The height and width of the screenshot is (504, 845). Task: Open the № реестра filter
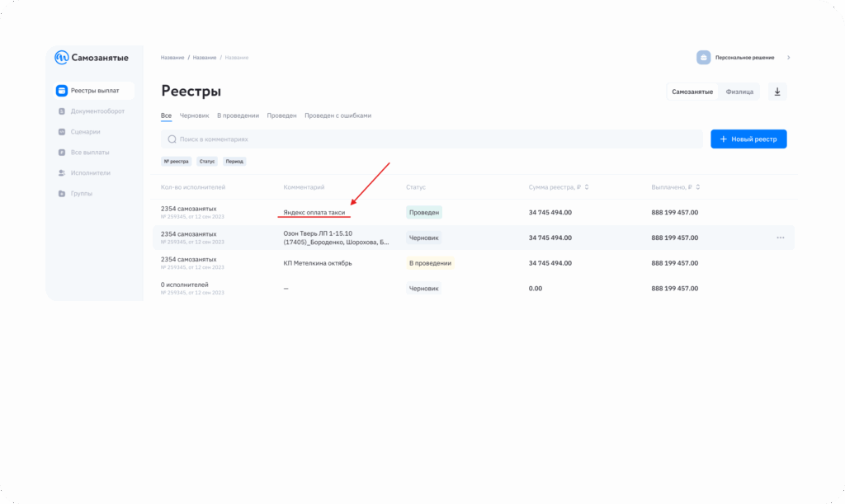pyautogui.click(x=177, y=162)
